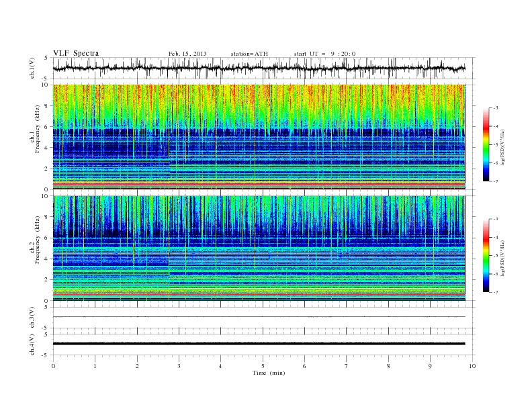This screenshot has height=411, width=532.
Task: Click the 5 tick of ch.1(V) waveform axis
Action: [x=46, y=58]
